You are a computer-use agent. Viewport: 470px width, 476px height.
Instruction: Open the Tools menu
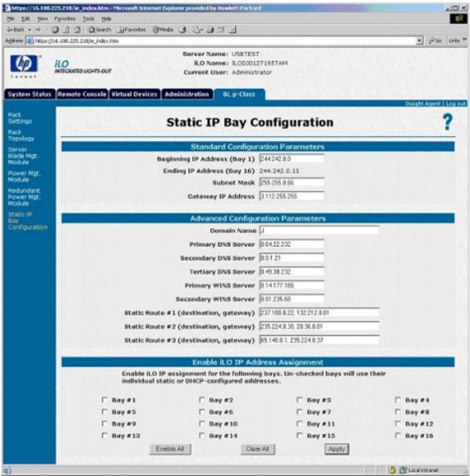coord(88,19)
